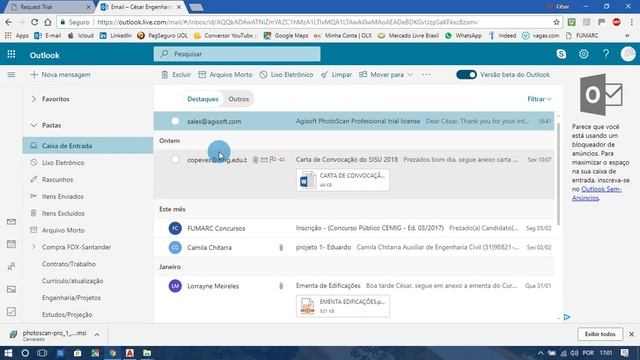Open Skype from the Outlook header
The height and width of the screenshot is (360, 640).
coord(561,54)
